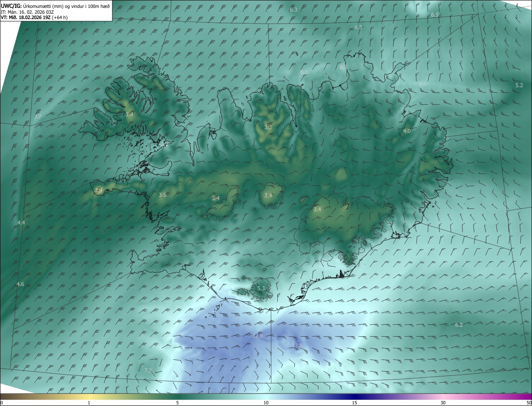Click the 5.2 value label on the map
This screenshot has width=532, height=406.
coord(519,85)
